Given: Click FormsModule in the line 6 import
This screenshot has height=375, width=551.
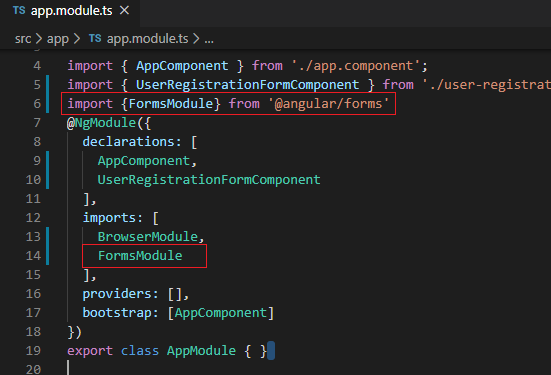Looking at the screenshot, I should pos(171,104).
